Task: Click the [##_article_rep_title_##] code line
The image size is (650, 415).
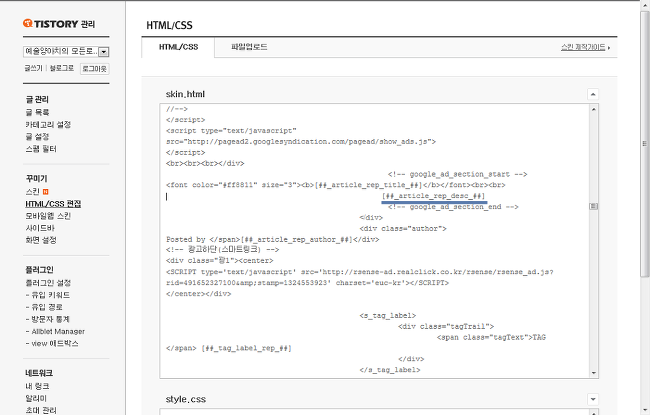Action: click(335, 185)
